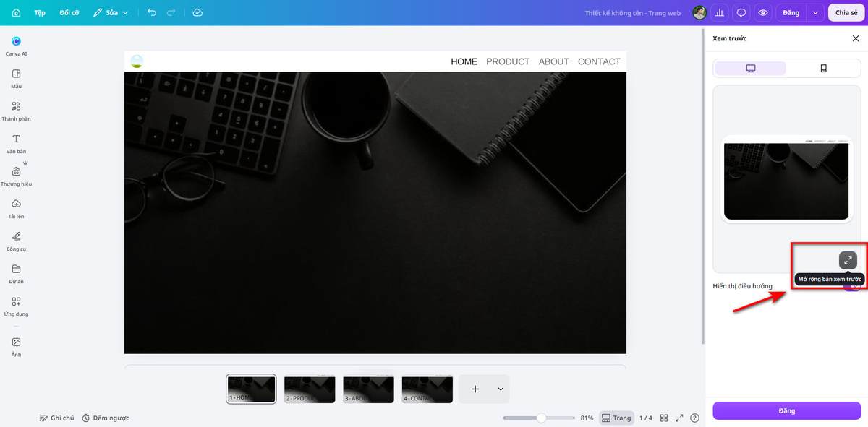This screenshot has height=427, width=868.
Task: Select page thumbnail 3 - ABOUT
Action: click(368, 389)
